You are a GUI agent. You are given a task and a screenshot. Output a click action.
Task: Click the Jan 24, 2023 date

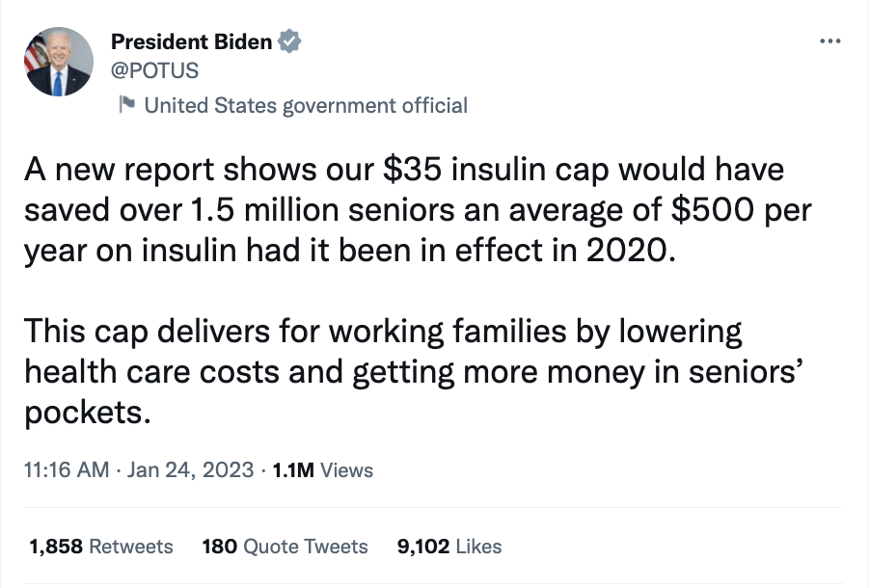click(190, 469)
